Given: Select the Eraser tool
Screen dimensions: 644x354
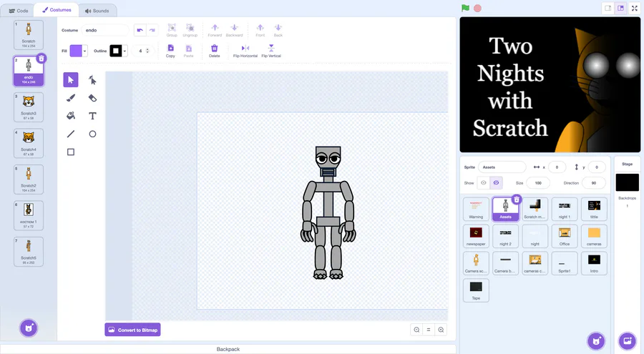Looking at the screenshot, I should click(92, 98).
